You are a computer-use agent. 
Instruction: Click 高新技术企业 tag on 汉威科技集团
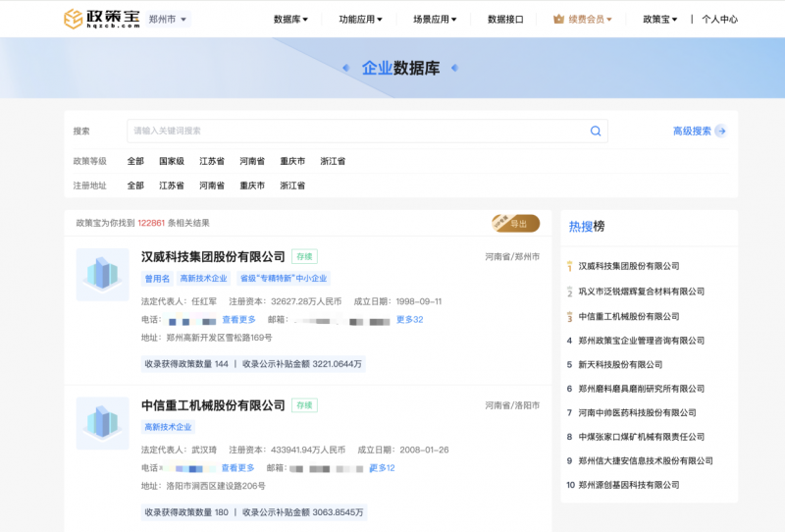point(204,279)
